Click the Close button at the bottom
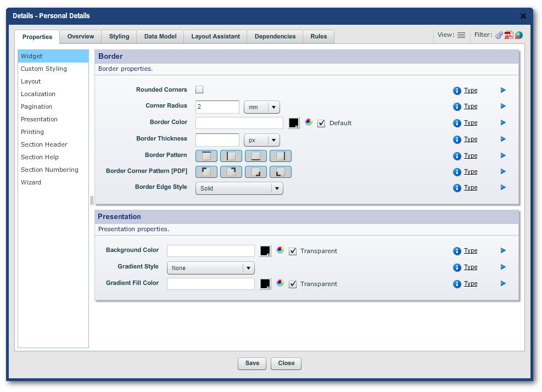Viewport: 542px width, 392px height. (286, 363)
